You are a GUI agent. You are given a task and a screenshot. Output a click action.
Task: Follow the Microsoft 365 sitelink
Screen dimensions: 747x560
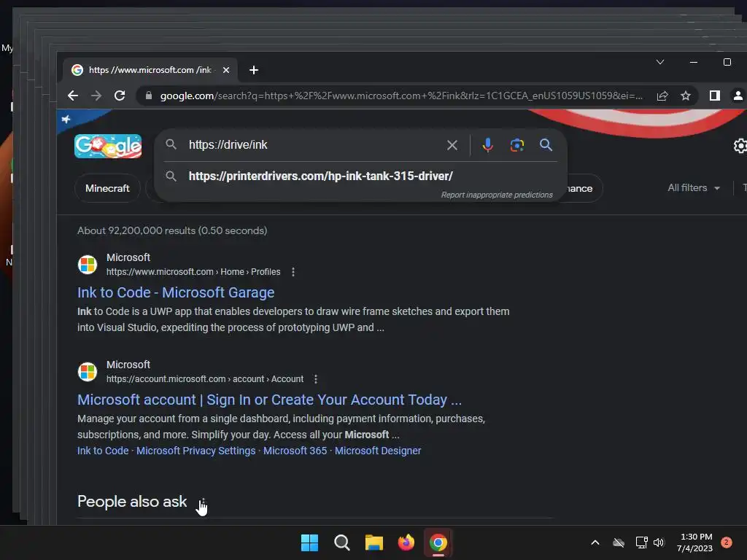point(295,451)
